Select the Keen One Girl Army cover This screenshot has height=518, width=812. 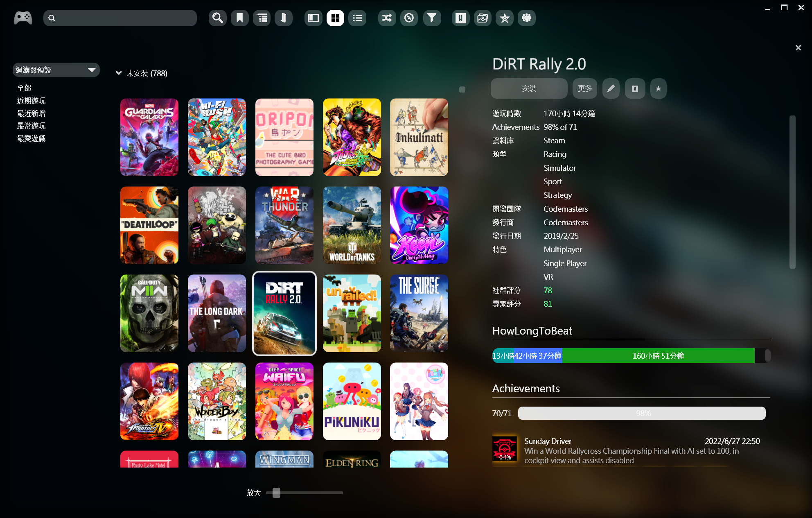419,225
